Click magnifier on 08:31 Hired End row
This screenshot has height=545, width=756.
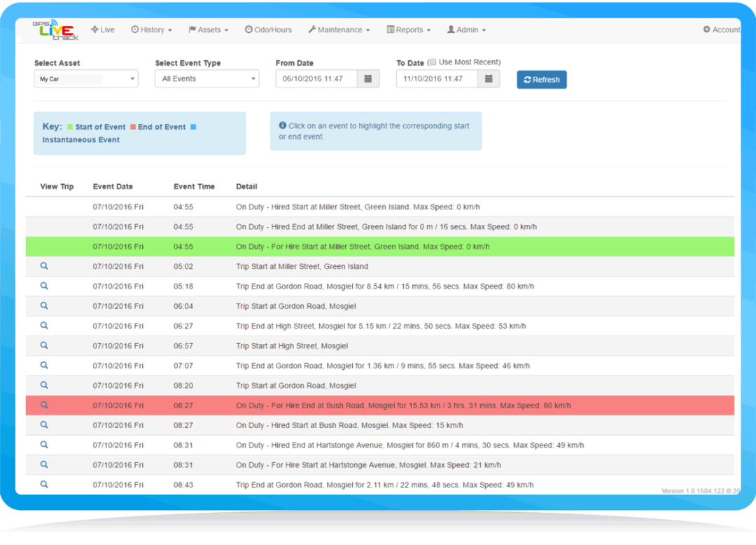point(44,445)
